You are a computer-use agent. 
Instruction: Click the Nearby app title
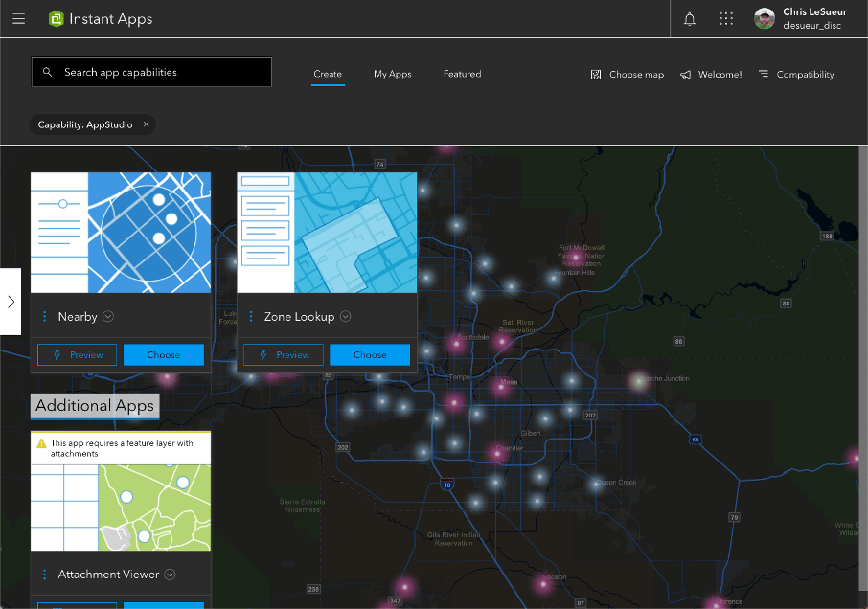pos(78,316)
